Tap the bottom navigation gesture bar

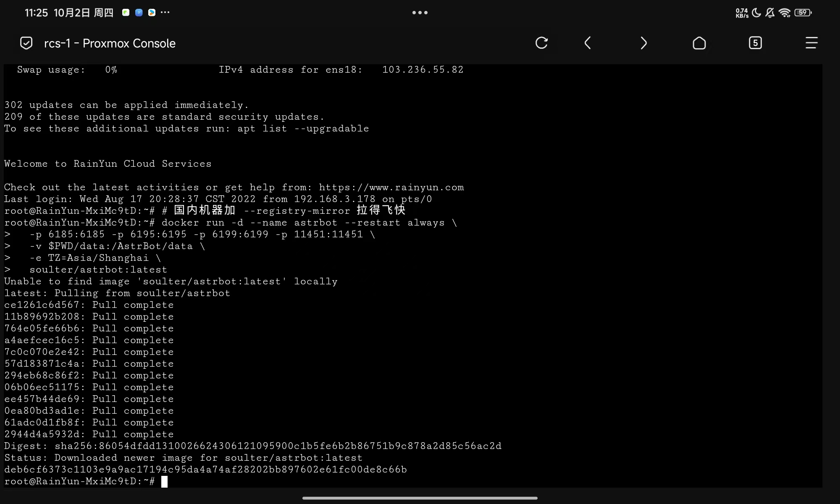[420, 498]
